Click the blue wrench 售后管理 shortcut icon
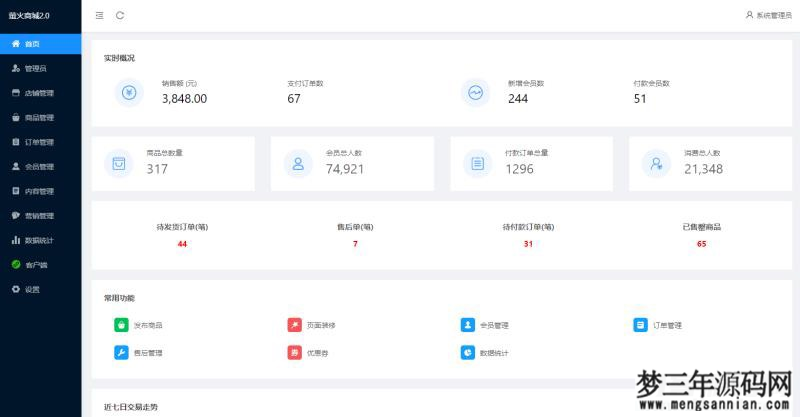The width and height of the screenshot is (800, 417). [x=121, y=352]
